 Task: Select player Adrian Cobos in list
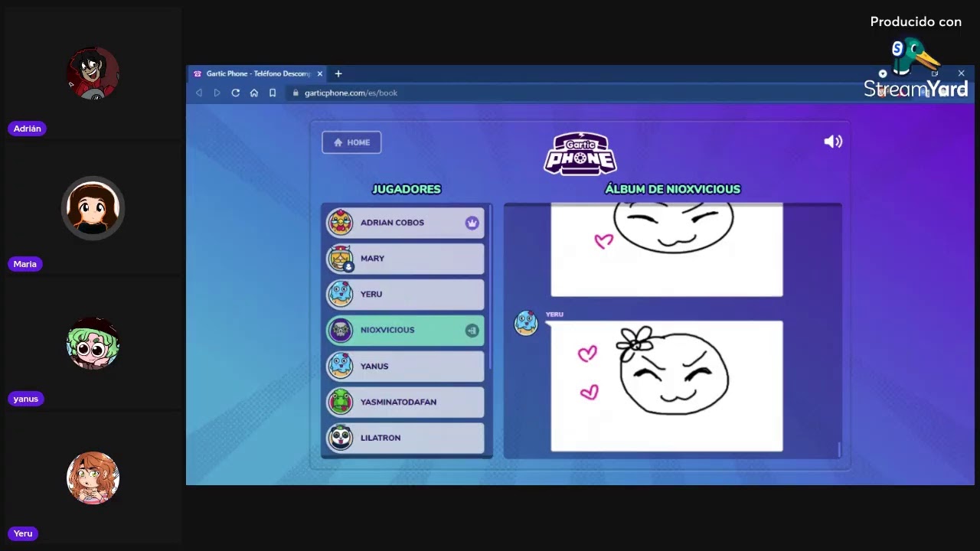(406, 223)
